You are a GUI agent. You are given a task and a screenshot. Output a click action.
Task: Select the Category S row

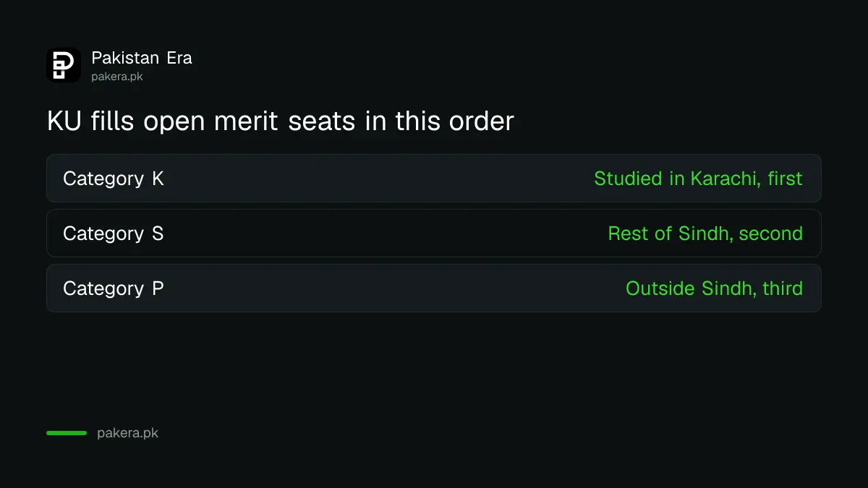click(434, 233)
